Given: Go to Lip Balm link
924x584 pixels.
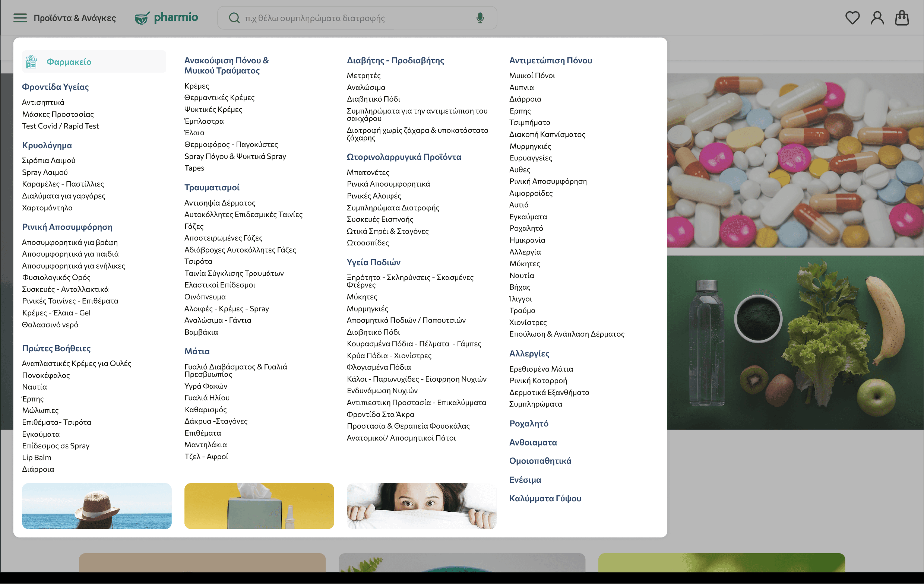Looking at the screenshot, I should point(37,457).
